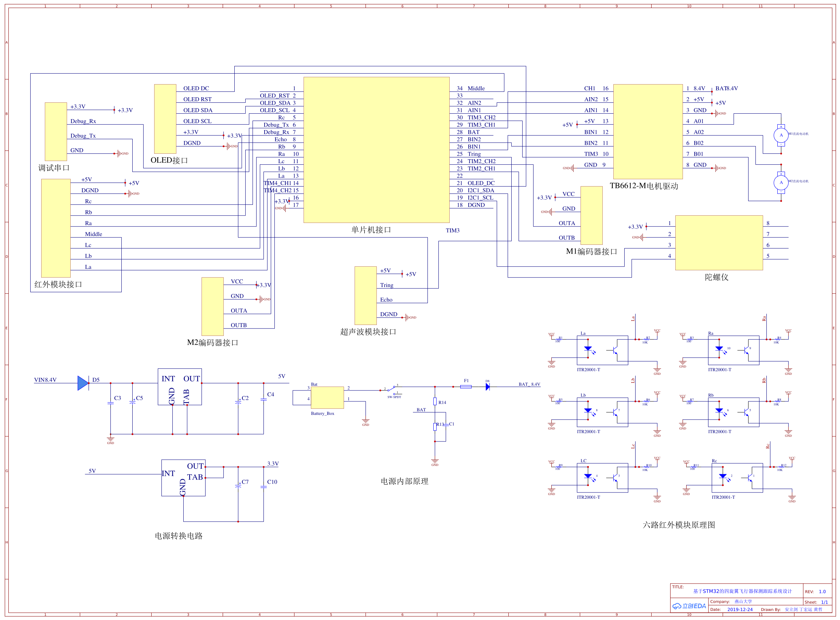Click the 六路红外模块原理图 caption

tap(679, 525)
